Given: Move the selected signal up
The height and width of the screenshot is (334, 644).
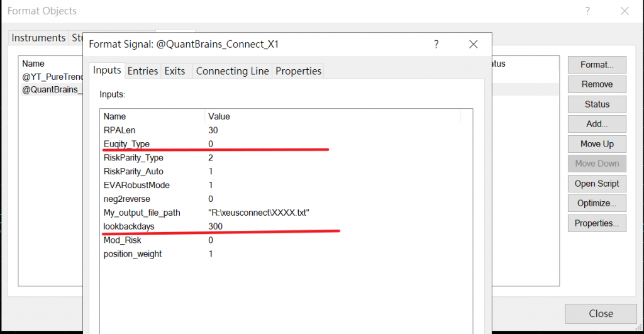Looking at the screenshot, I should click(x=597, y=144).
